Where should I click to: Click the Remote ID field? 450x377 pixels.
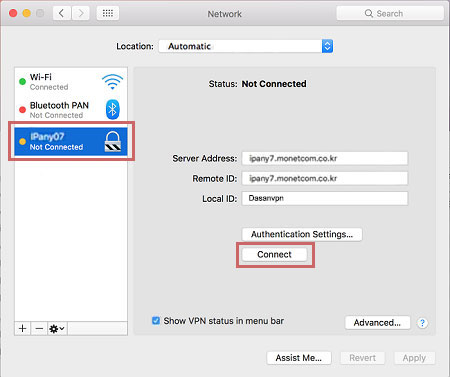click(325, 178)
